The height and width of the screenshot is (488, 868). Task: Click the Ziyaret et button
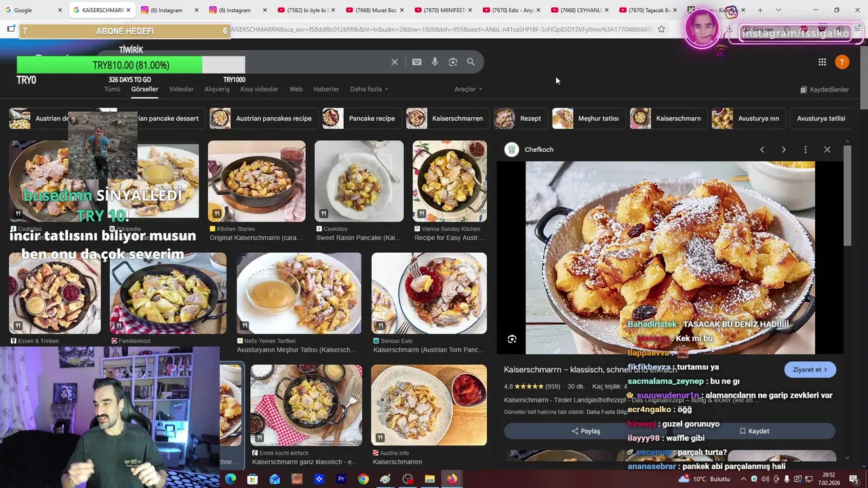pos(810,369)
